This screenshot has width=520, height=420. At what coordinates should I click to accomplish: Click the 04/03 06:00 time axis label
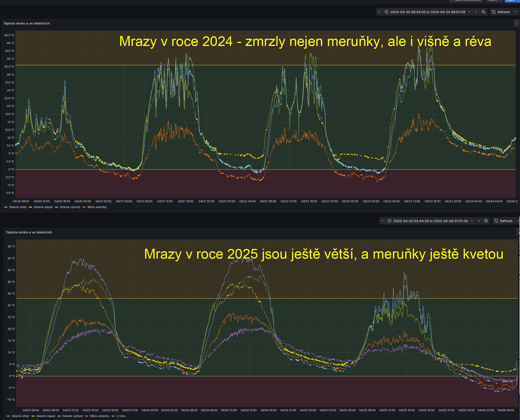coord(31,410)
